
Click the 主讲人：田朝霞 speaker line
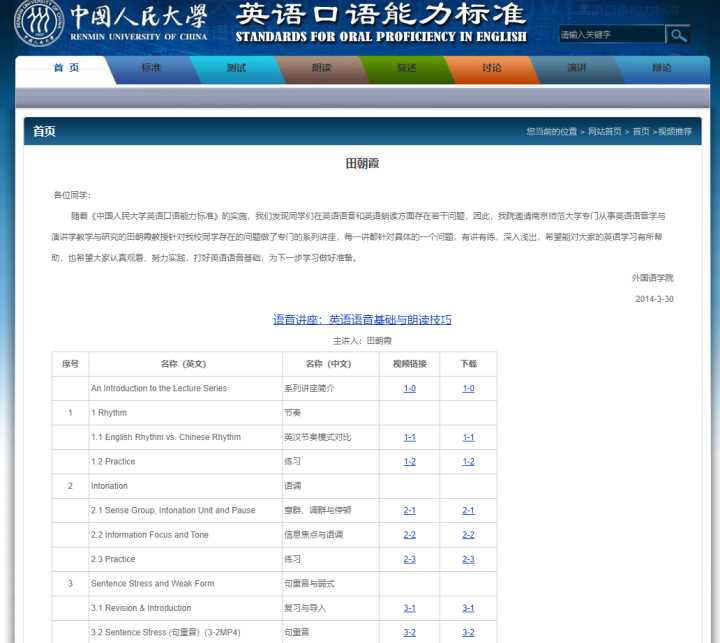tap(362, 341)
